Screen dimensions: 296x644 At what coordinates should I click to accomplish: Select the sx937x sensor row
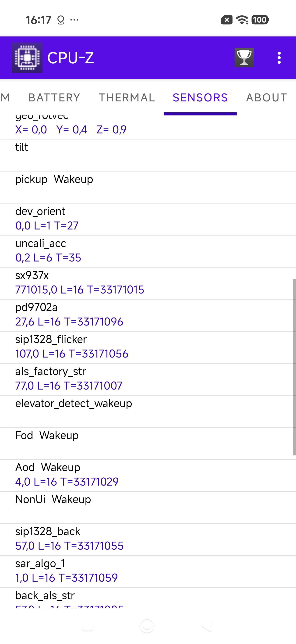coord(148,283)
